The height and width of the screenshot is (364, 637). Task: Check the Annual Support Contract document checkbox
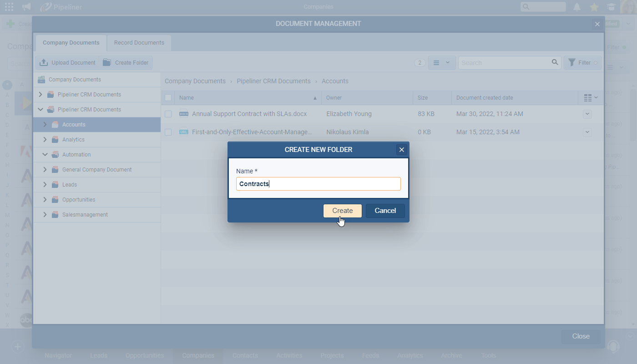pos(168,114)
